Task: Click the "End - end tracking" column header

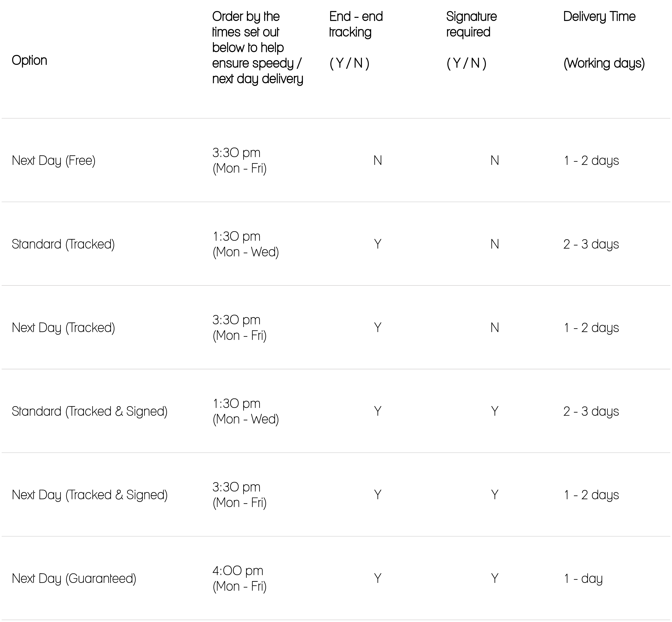Action: 356,24
